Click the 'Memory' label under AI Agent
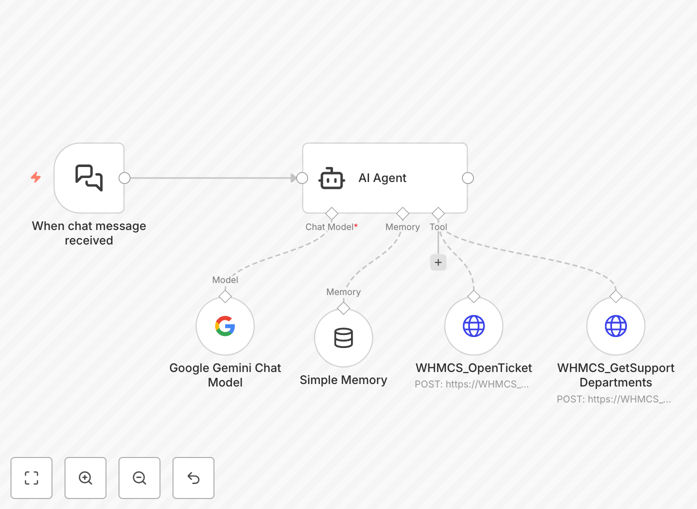Screen dimensions: 697x509 click(402, 227)
